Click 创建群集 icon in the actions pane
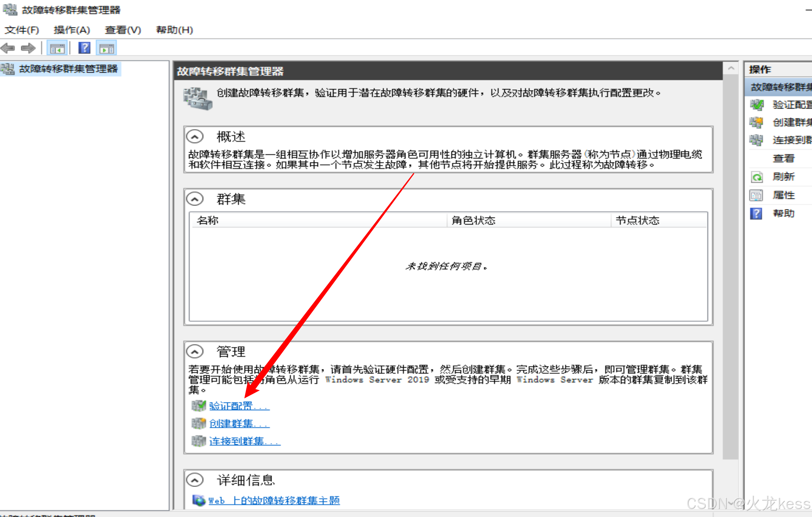Screen dimensions: 812x517 point(756,123)
